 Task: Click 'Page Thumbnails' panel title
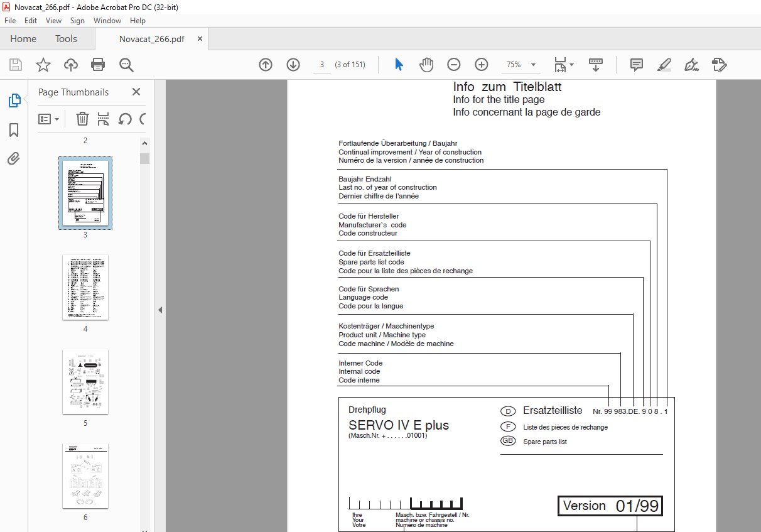73,92
